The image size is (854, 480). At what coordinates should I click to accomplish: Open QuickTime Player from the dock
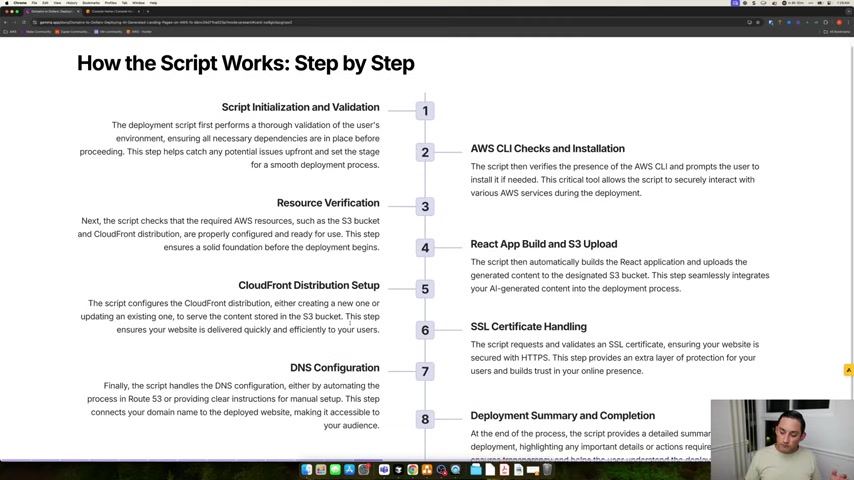(455, 470)
